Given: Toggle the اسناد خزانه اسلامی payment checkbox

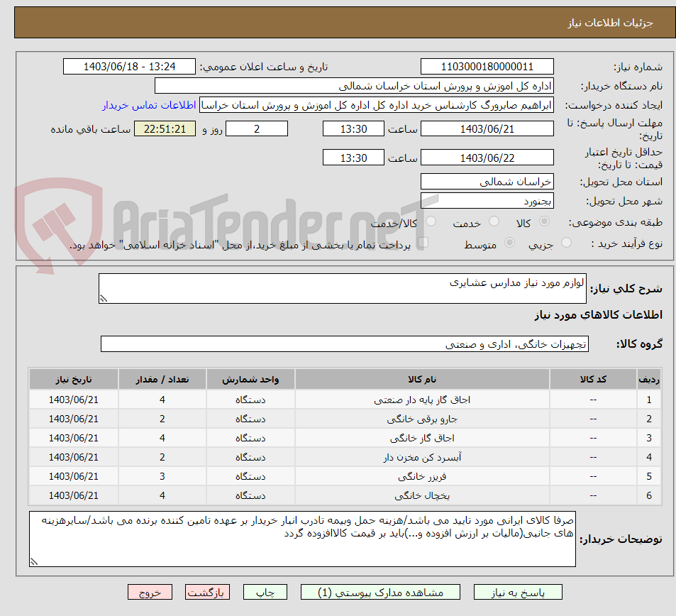Looking at the screenshot, I should (423, 243).
